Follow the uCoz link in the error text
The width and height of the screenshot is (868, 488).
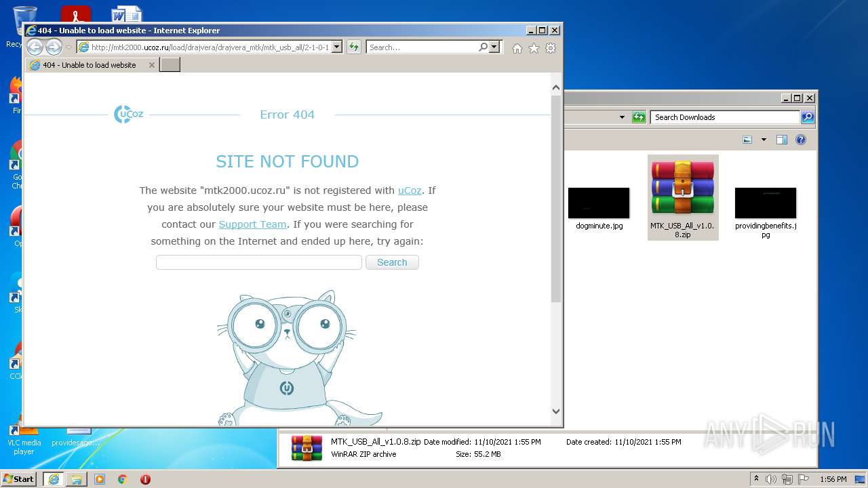(x=410, y=190)
